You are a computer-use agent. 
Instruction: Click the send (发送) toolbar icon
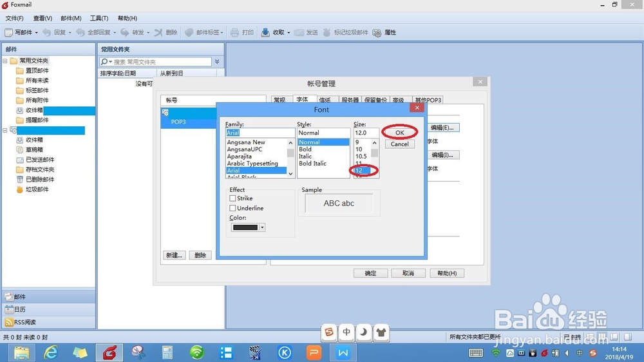pos(299,32)
